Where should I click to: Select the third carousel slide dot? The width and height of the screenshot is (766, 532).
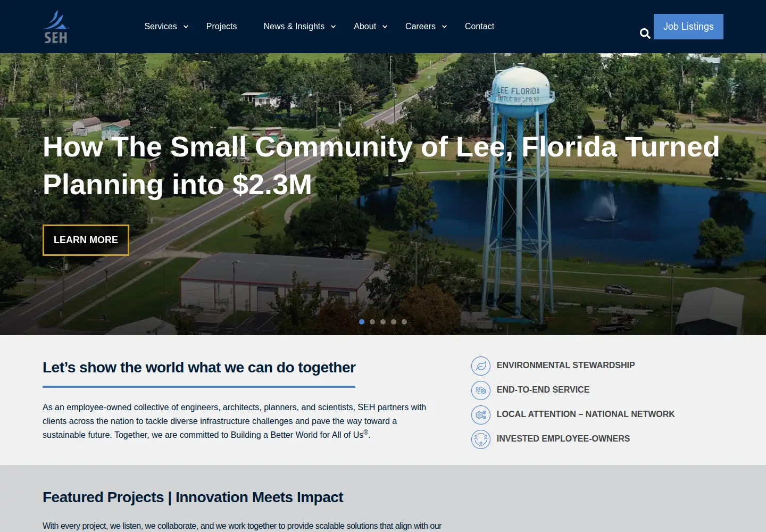point(383,322)
